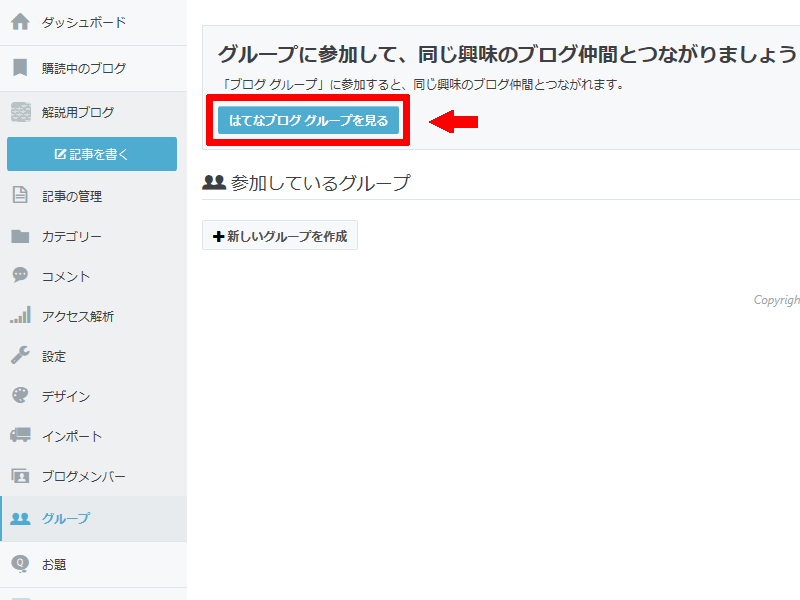This screenshot has height=600, width=800.
Task: Open アクセス解析 menu label
Action: 78,316
